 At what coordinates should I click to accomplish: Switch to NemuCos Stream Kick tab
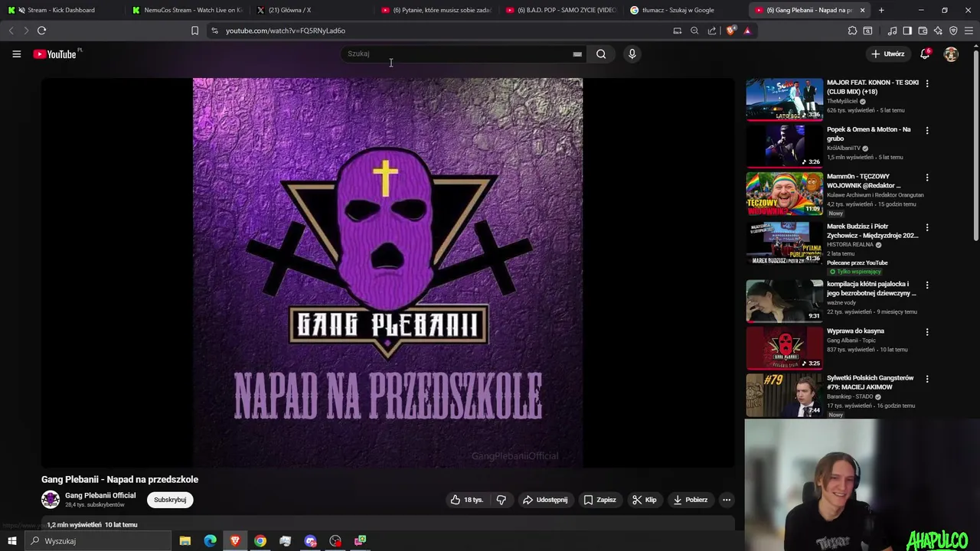(186, 10)
